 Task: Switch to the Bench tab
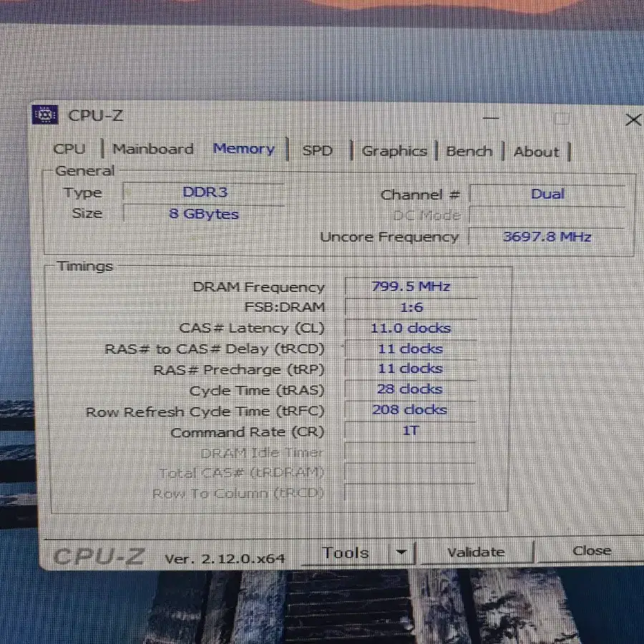click(469, 151)
